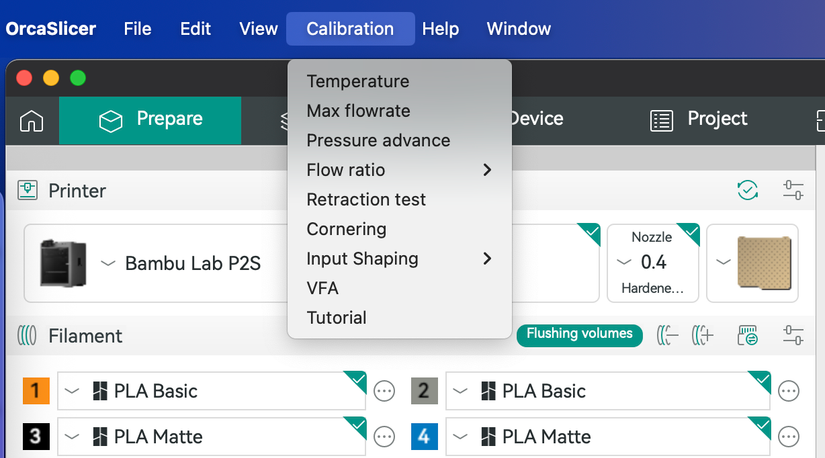Open filament settings sliders icon
Viewport: 825px width, 458px height.
click(793, 335)
